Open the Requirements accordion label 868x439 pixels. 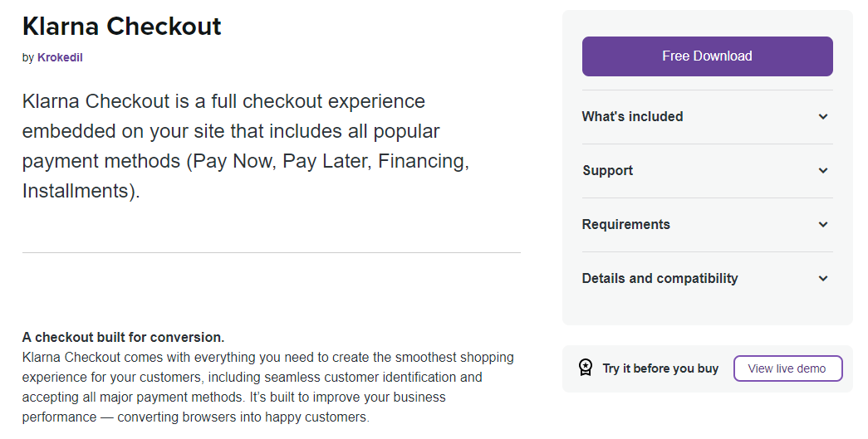click(625, 225)
